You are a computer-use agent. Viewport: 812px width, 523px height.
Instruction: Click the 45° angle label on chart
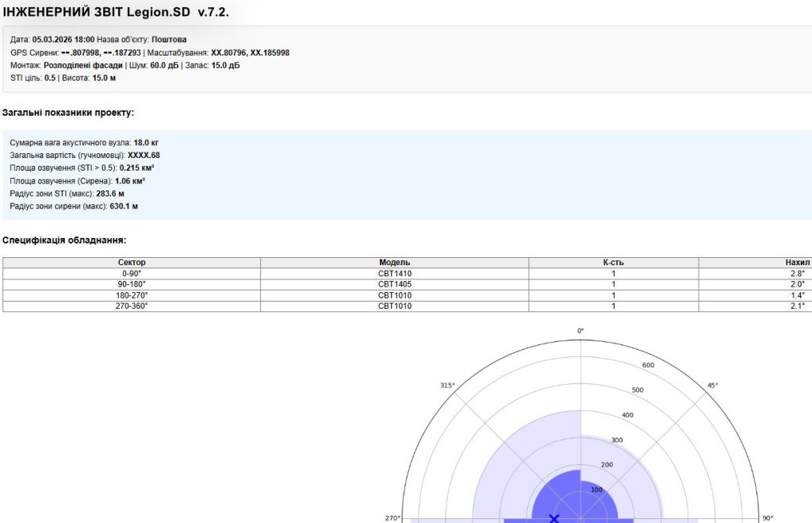(713, 386)
